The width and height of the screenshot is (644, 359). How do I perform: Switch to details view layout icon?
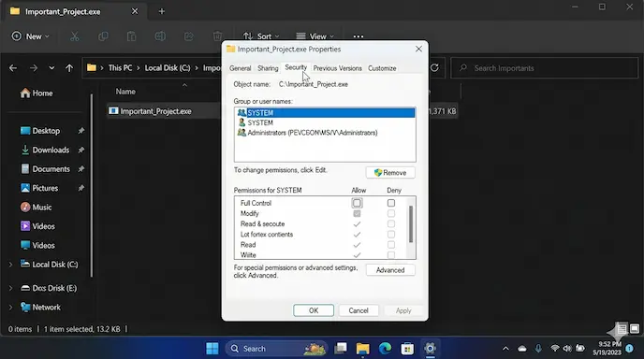(622, 329)
